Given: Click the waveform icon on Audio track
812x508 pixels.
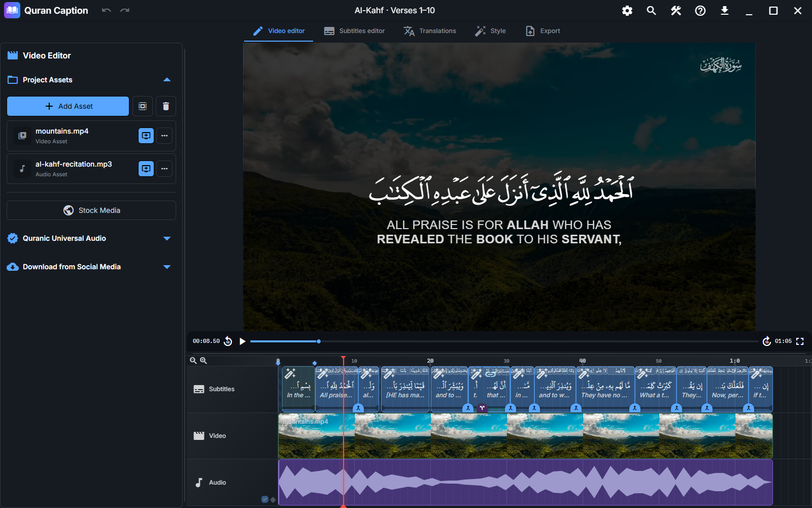Looking at the screenshot, I should point(273,499).
